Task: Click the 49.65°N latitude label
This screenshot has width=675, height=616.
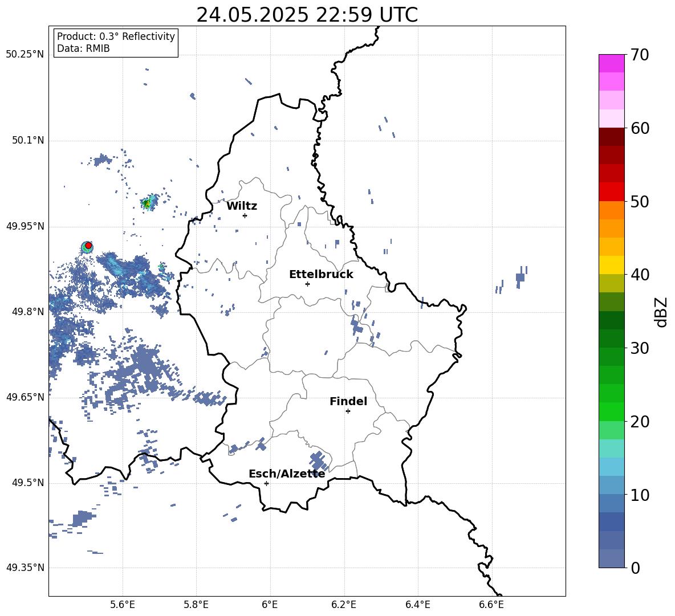Action: tap(25, 397)
